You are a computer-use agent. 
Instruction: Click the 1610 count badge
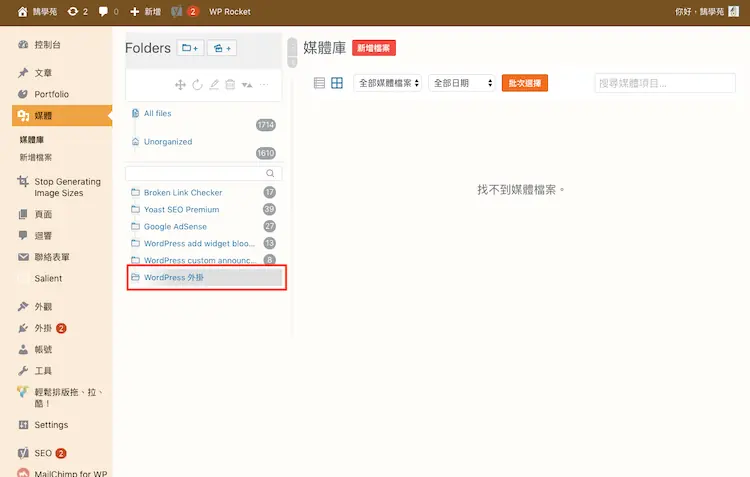266,153
